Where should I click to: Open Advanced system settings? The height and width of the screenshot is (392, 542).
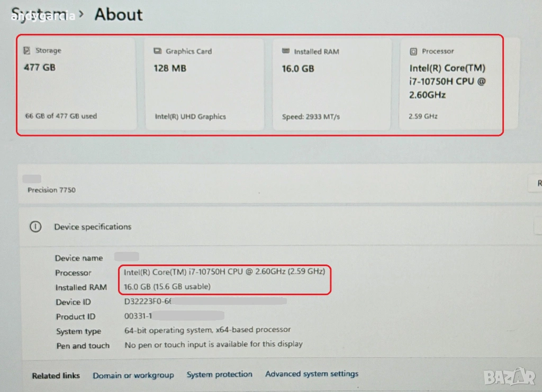click(x=311, y=374)
